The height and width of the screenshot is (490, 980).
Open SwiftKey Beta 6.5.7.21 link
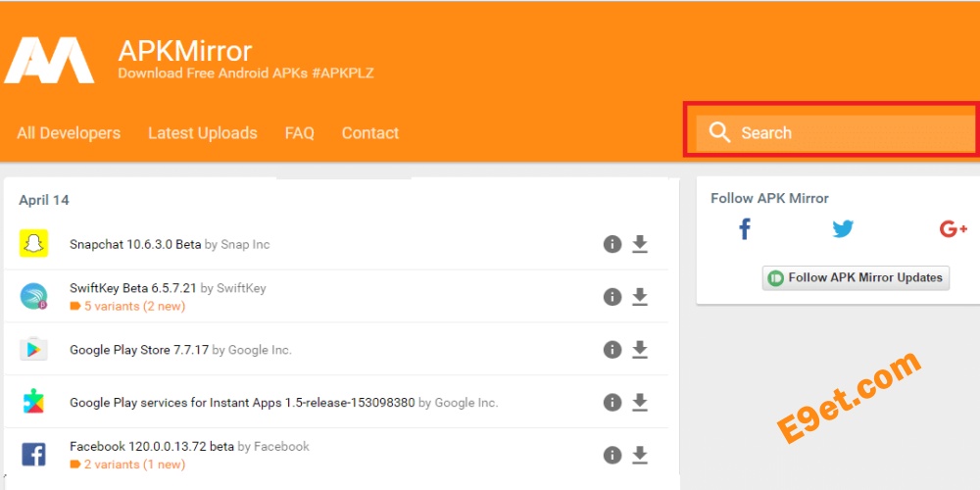pyautogui.click(x=133, y=288)
